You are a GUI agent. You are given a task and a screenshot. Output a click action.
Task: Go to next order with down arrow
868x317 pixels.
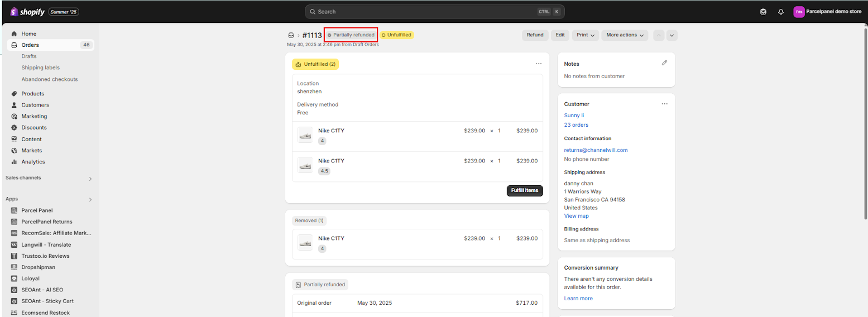(x=672, y=35)
